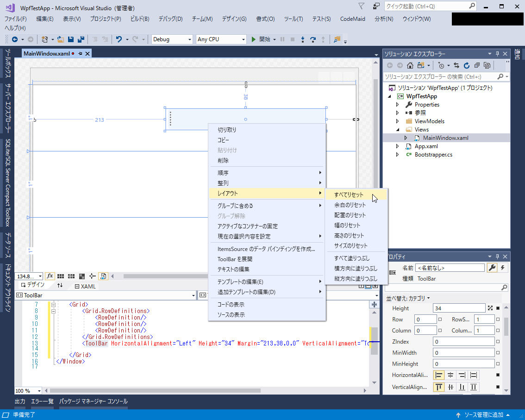The height and width of the screenshot is (420, 525).
Task: Click the New Project toolbar icon
Action: pyautogui.click(x=44, y=39)
